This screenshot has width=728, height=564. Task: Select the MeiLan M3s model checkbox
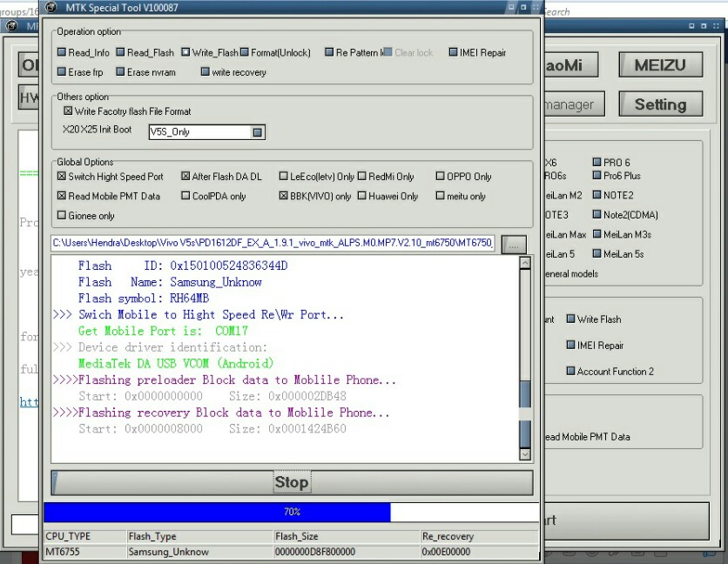[597, 234]
